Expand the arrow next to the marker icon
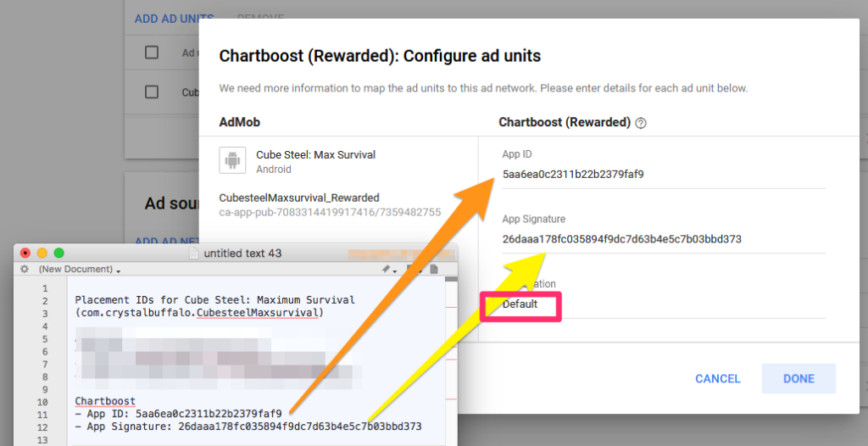This screenshot has height=446, width=868. point(395,270)
